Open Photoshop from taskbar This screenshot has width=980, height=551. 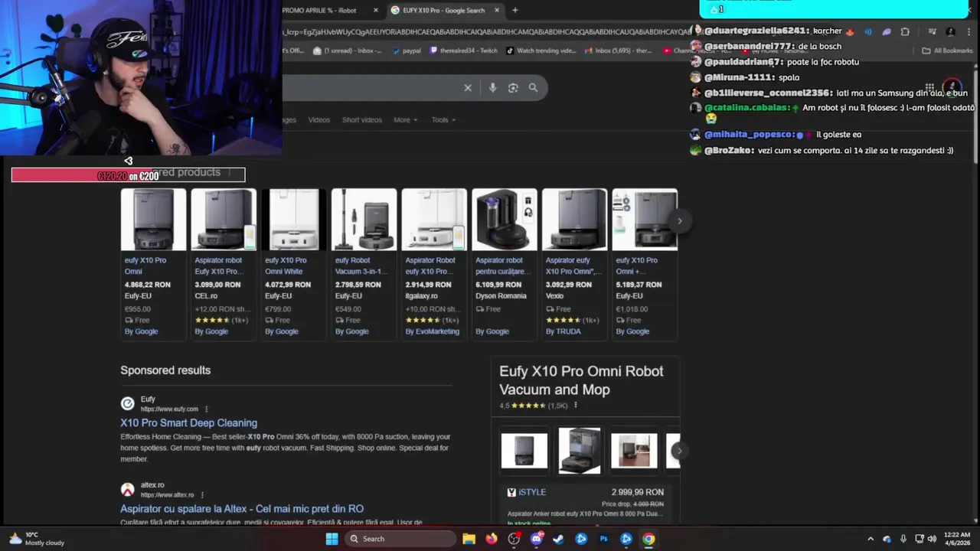click(603, 539)
